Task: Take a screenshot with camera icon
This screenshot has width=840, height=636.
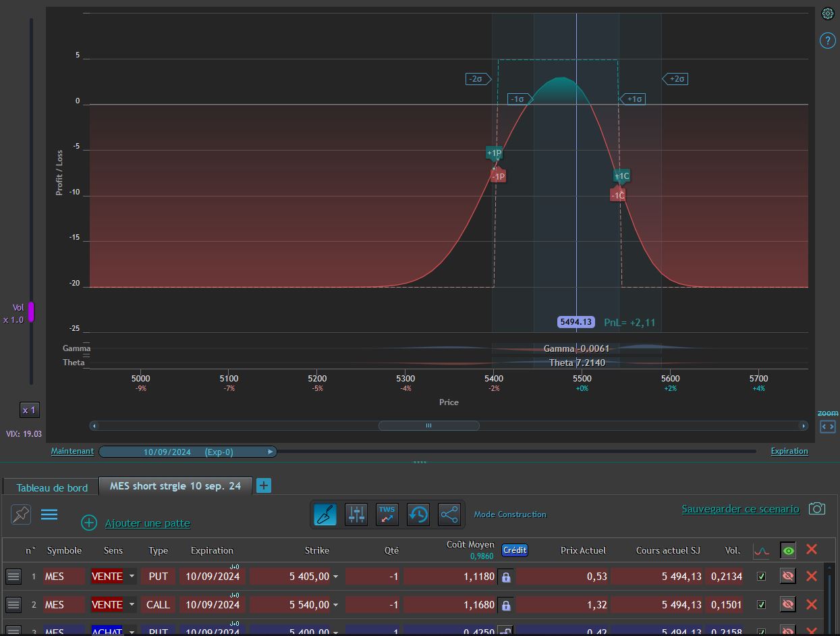Action: pos(817,508)
